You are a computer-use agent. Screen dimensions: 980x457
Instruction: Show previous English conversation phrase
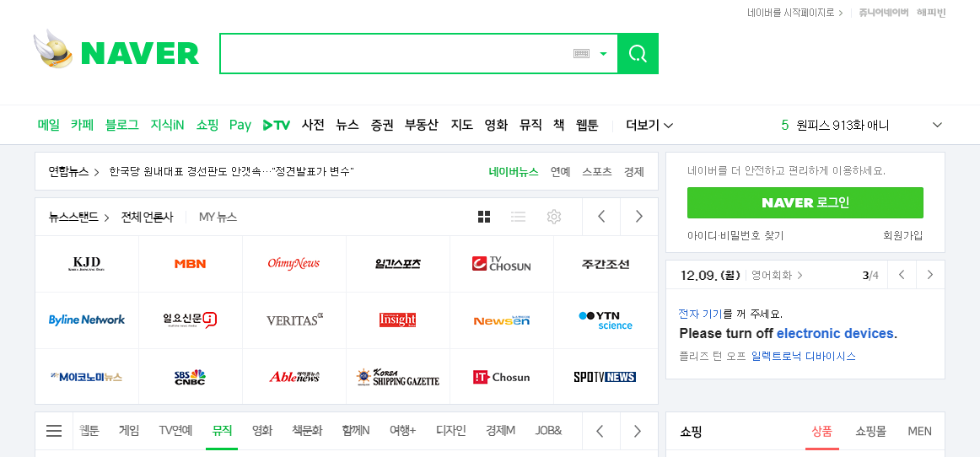pyautogui.click(x=902, y=274)
